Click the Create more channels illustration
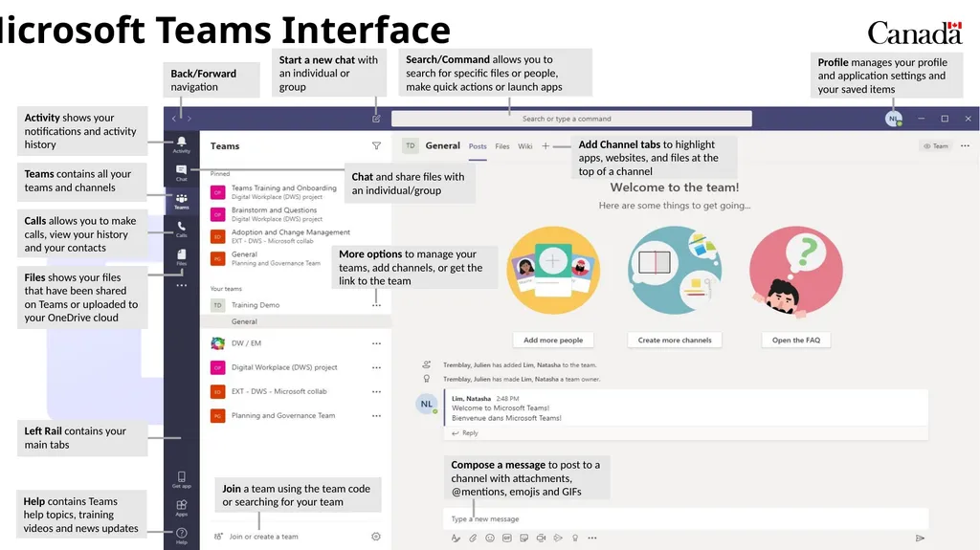The height and width of the screenshot is (550, 980). click(x=675, y=270)
